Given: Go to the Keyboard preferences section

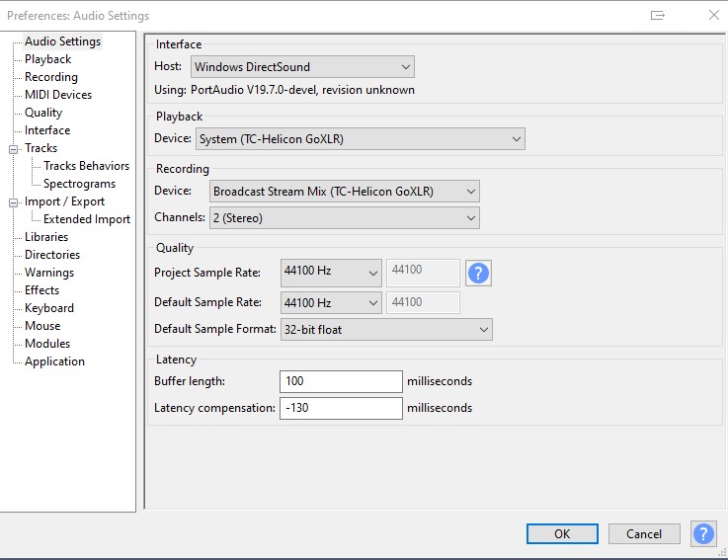Looking at the screenshot, I should (x=49, y=308).
